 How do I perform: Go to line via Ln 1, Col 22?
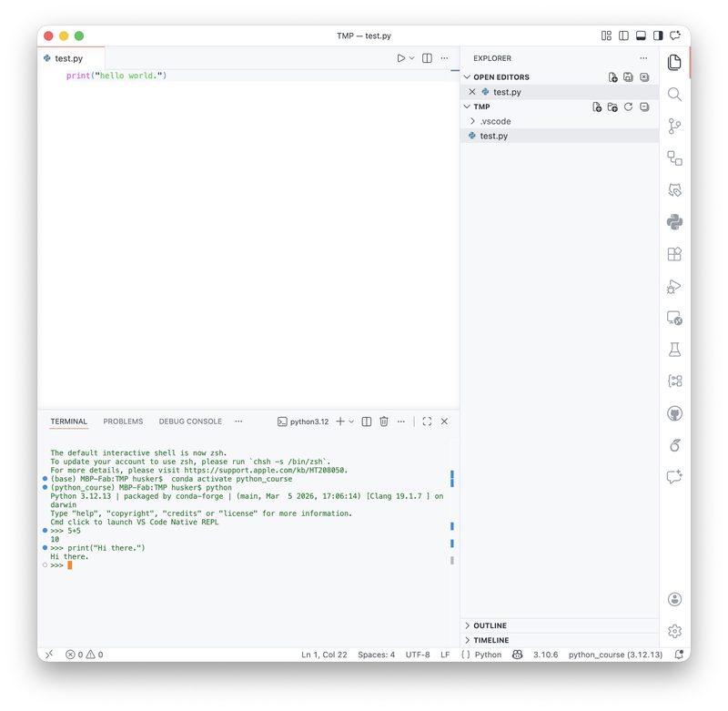coord(324,655)
